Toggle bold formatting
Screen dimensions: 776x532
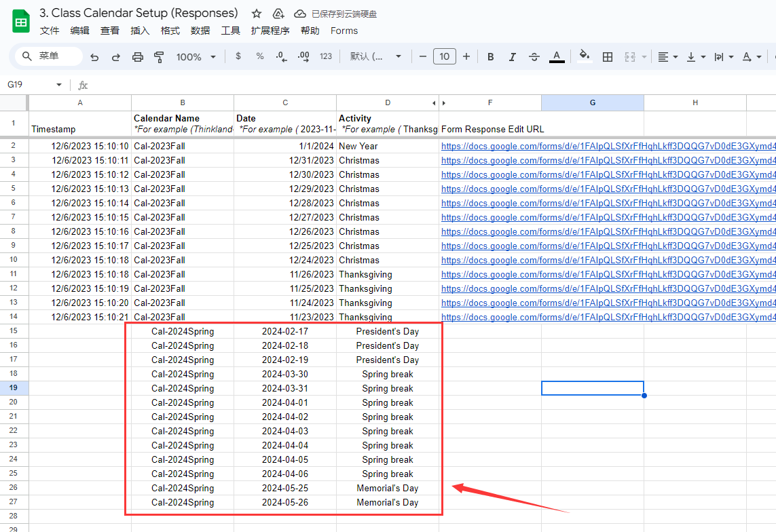click(491, 57)
